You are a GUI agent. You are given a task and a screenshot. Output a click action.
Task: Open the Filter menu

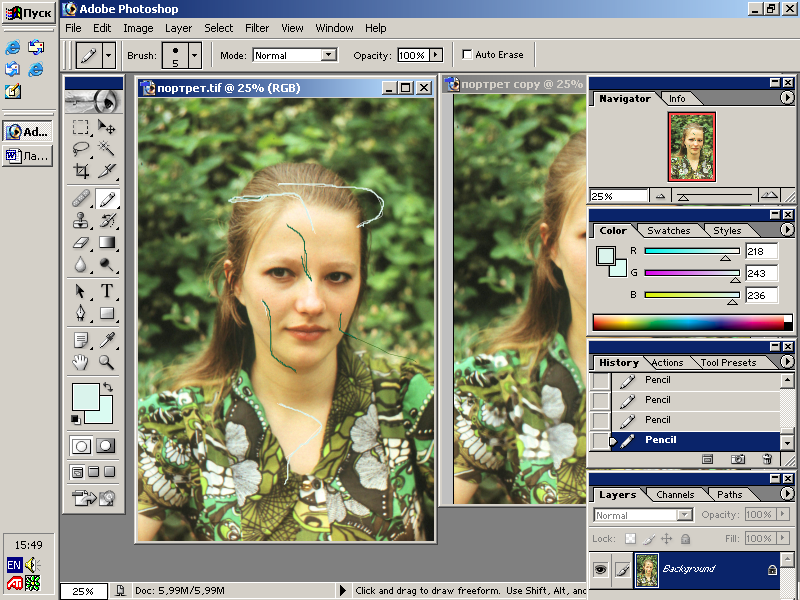click(x=257, y=28)
